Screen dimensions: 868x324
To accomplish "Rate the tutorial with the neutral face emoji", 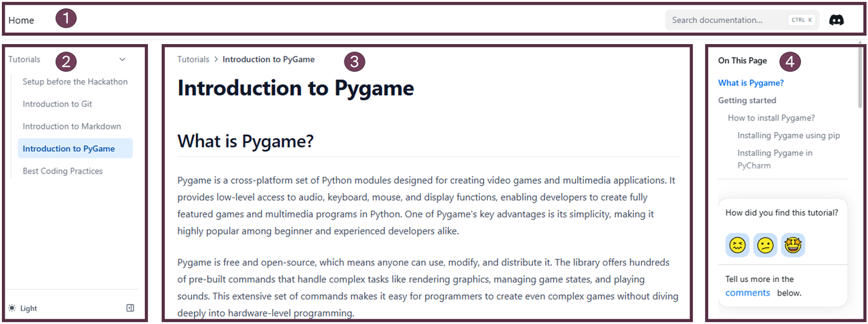I will [765, 245].
